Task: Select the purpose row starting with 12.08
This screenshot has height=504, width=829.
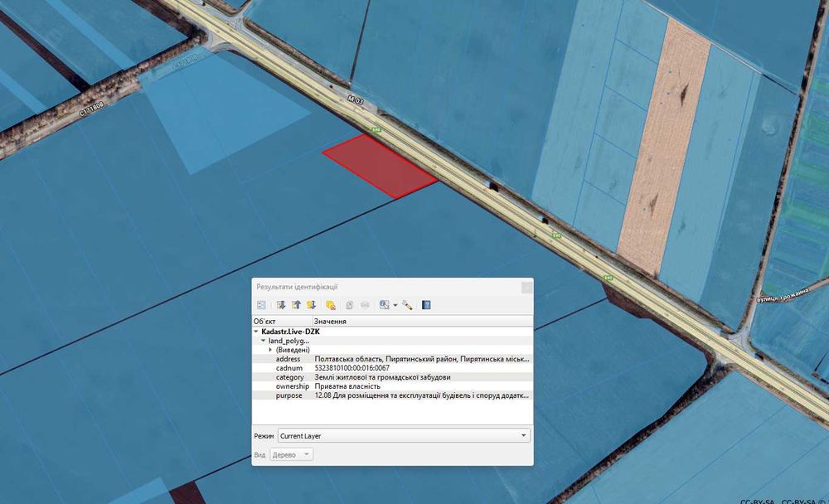Action: click(392, 395)
